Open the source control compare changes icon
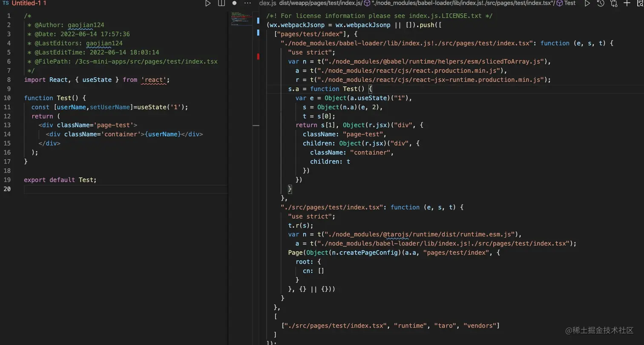644x345 pixels. (614, 3)
